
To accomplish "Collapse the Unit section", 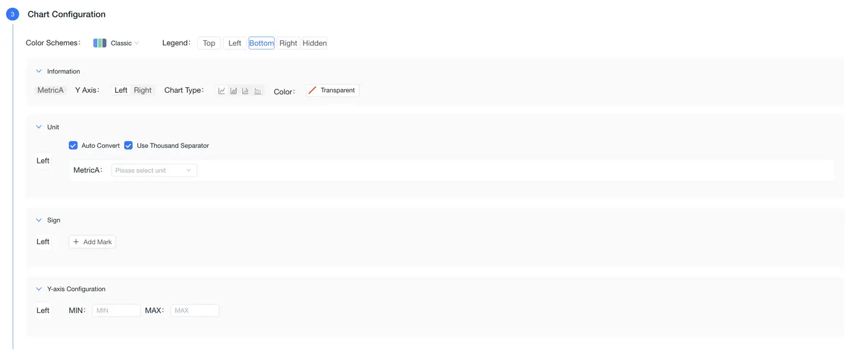I will 39,127.
